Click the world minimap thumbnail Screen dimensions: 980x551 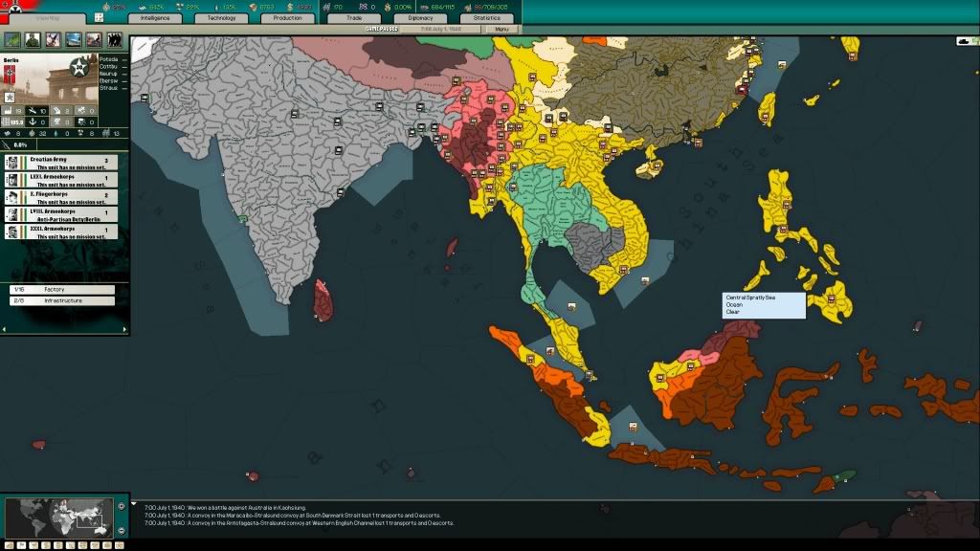59,518
